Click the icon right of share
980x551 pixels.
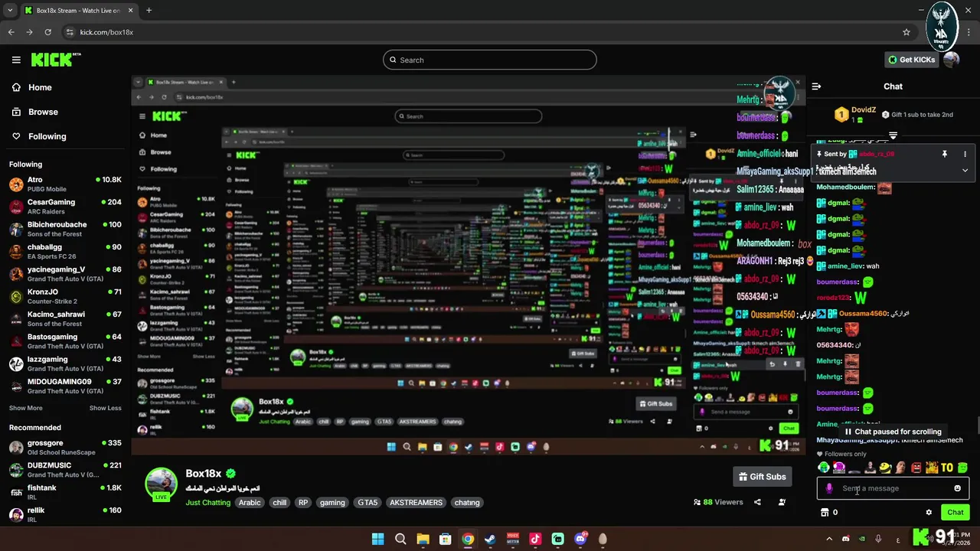click(782, 503)
